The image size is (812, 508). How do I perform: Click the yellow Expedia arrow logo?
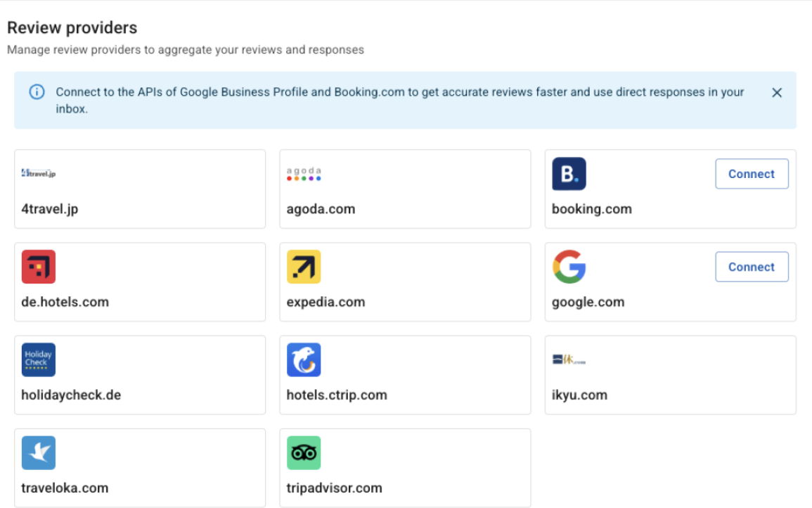(304, 267)
